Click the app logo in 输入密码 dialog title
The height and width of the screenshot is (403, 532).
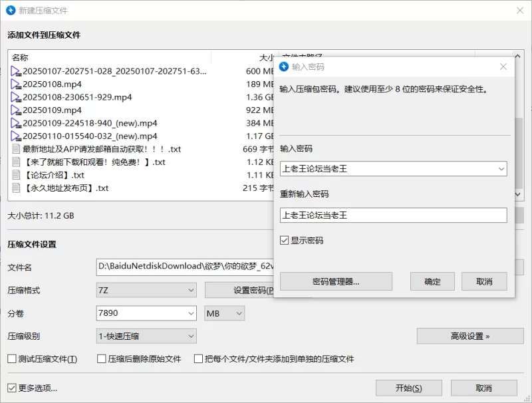click(284, 67)
